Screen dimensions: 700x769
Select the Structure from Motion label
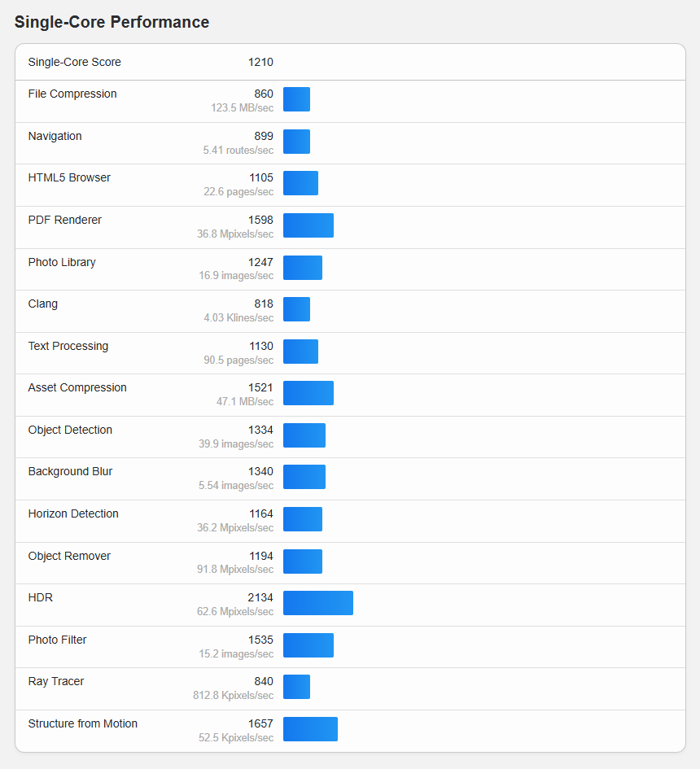point(82,724)
